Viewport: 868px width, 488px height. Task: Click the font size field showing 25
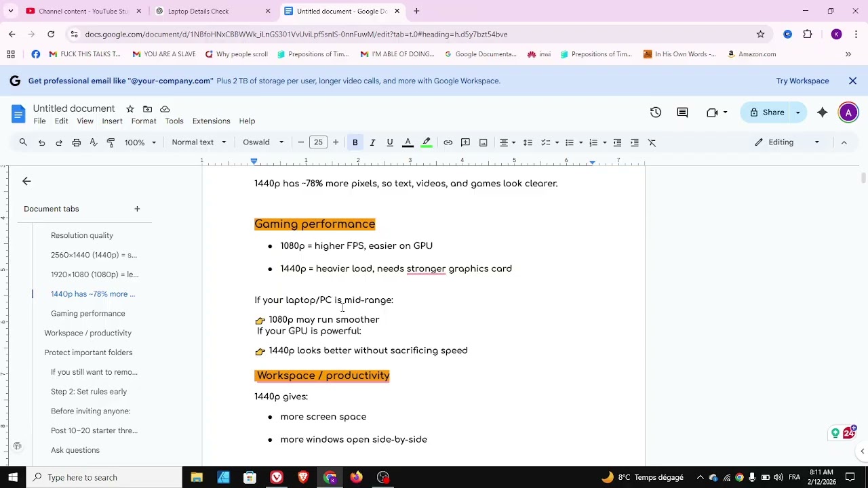318,142
